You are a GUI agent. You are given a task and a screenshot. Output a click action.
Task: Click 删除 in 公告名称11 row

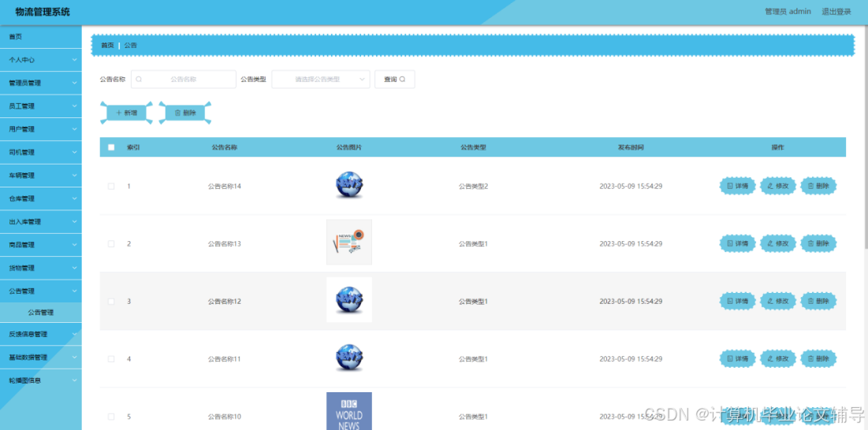coord(818,358)
